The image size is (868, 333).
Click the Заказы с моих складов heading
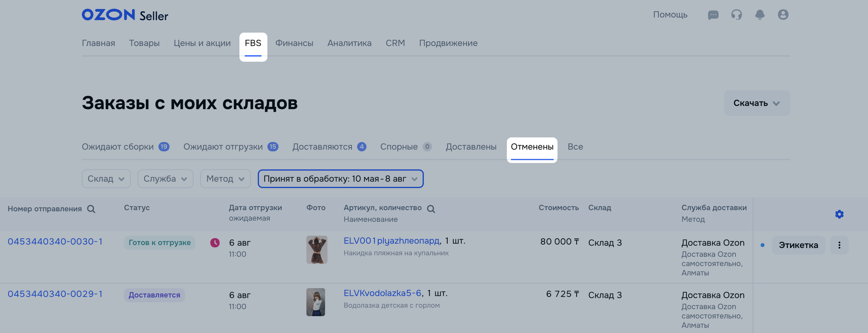click(x=190, y=103)
